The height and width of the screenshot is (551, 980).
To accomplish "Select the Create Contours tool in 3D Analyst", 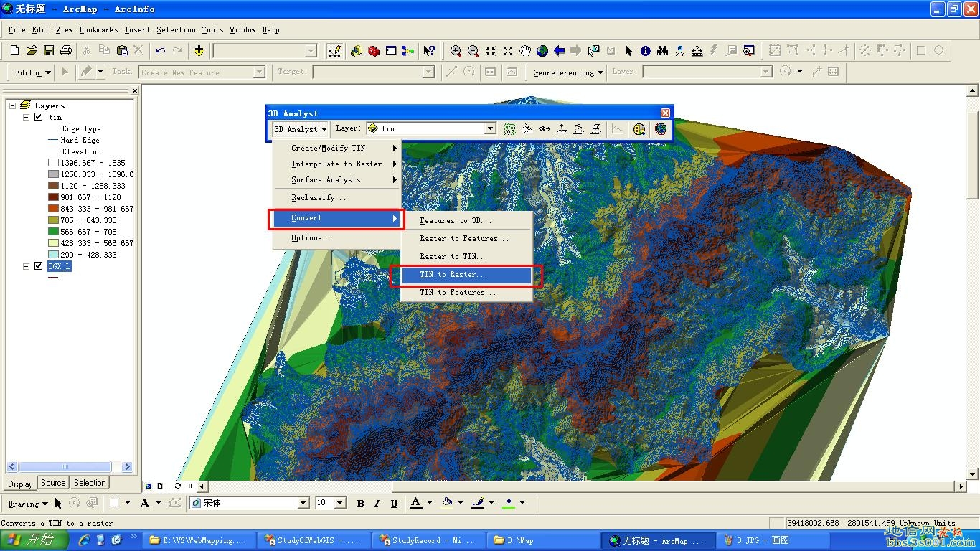I will (510, 129).
